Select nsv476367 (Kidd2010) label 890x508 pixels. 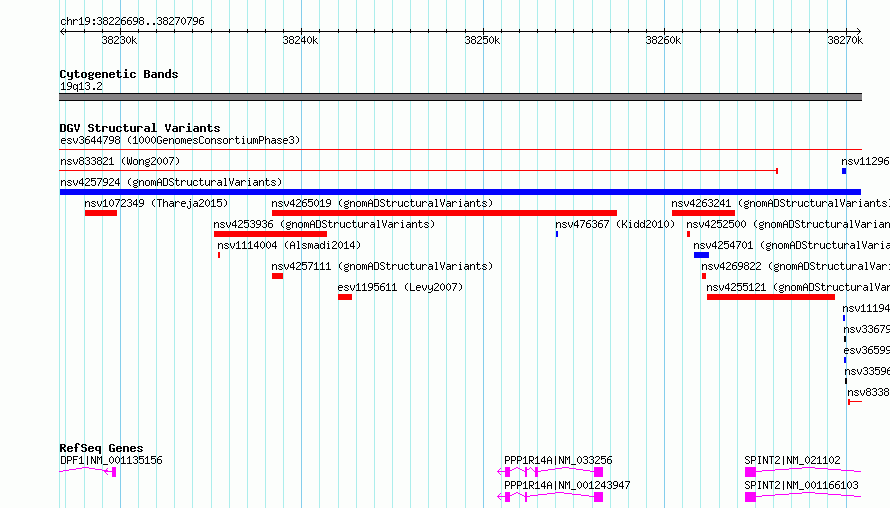coord(615,224)
